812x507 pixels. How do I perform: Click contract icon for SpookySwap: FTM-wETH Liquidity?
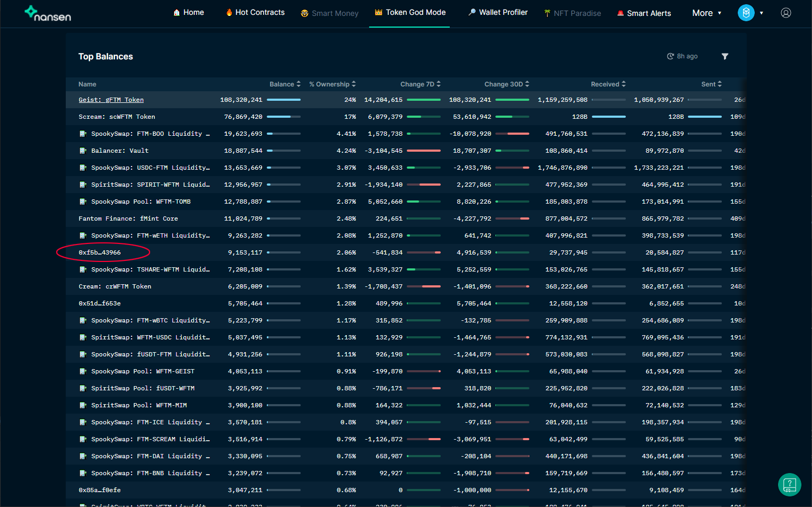tap(83, 235)
